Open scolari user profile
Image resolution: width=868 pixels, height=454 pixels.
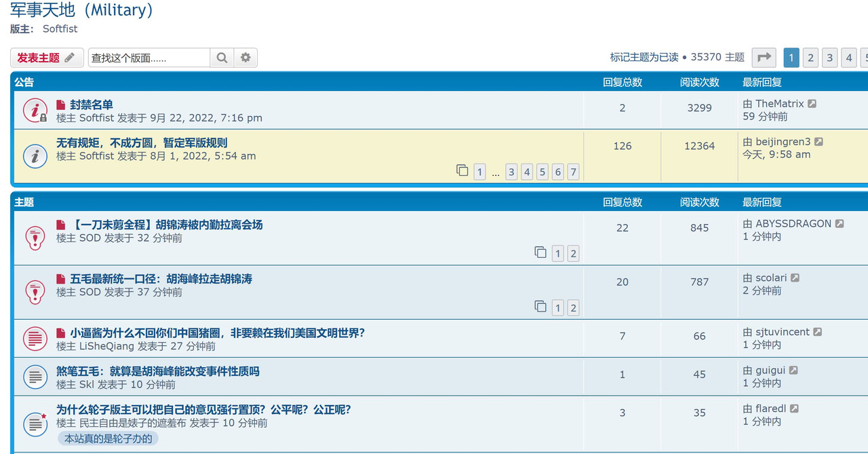click(771, 278)
